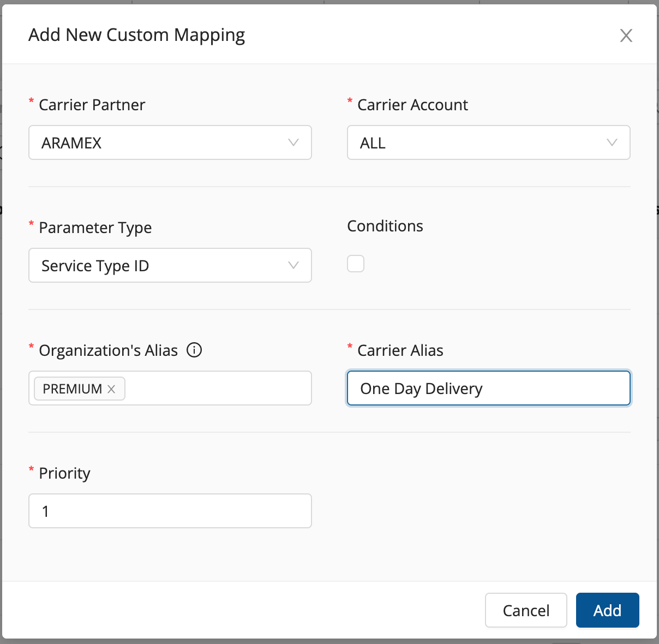Open the ARAMEX carrier partner dropdown
Screen dimensions: 659x644
[164, 142]
